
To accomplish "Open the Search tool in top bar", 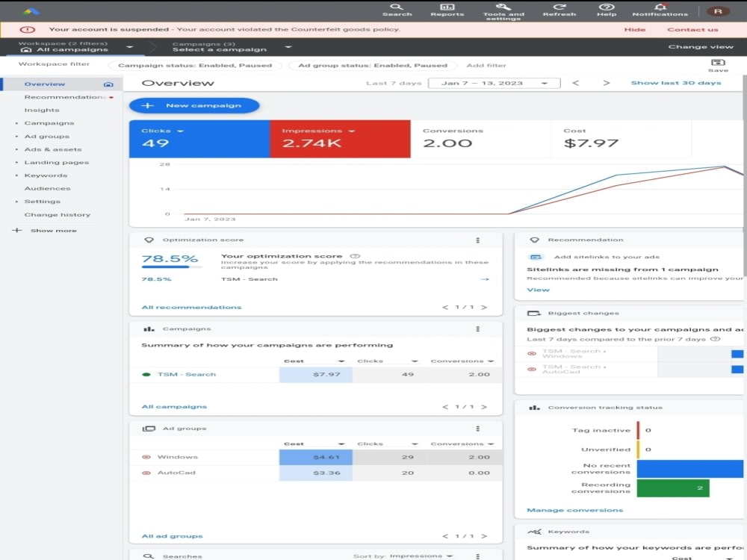I will pyautogui.click(x=397, y=10).
